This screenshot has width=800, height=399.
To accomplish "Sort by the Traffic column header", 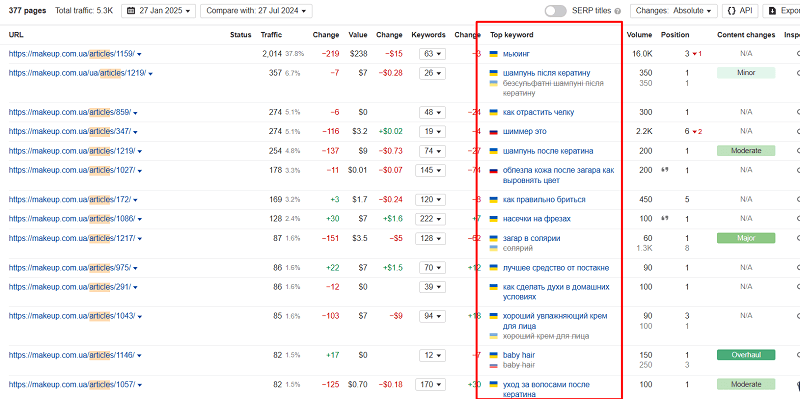I will point(271,35).
